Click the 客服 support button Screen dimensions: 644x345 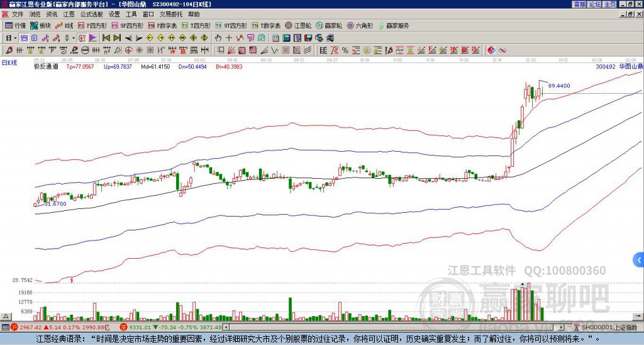point(579,4)
